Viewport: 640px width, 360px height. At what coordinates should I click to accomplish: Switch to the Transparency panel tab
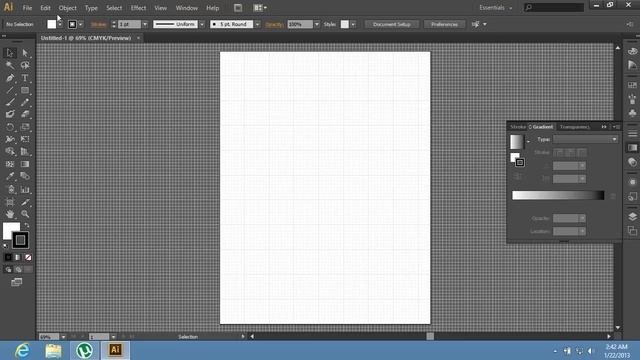click(575, 127)
